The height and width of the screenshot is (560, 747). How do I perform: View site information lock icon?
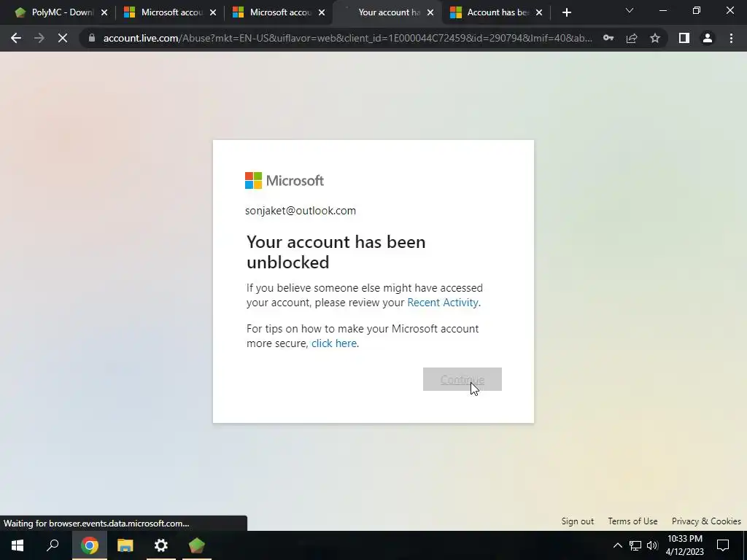[x=92, y=38]
